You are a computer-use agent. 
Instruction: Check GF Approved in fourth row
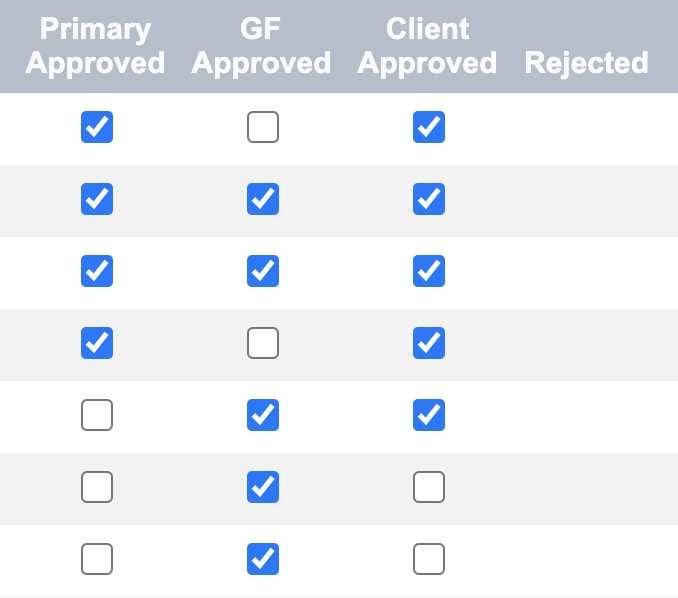tap(263, 343)
